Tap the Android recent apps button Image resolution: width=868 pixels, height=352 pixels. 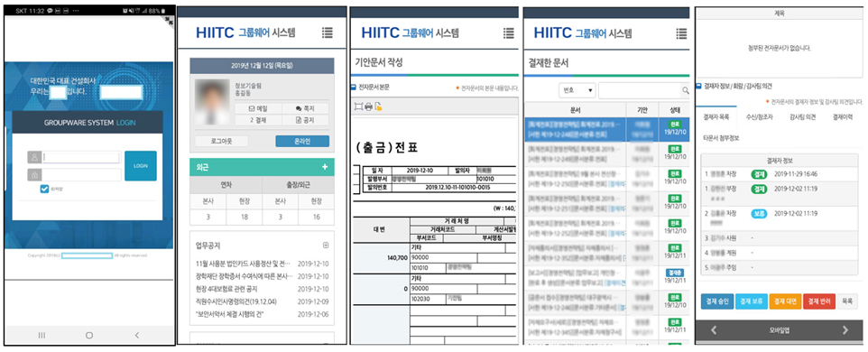(42, 336)
